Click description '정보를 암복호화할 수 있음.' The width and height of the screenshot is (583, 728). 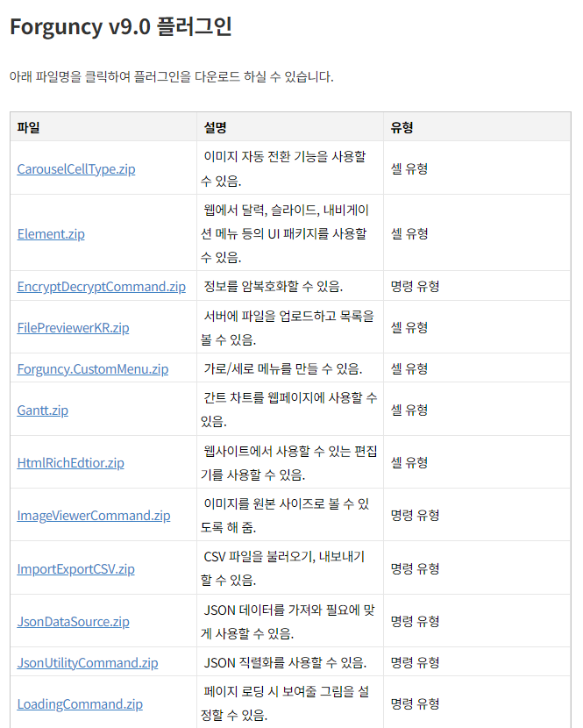[x=274, y=287]
